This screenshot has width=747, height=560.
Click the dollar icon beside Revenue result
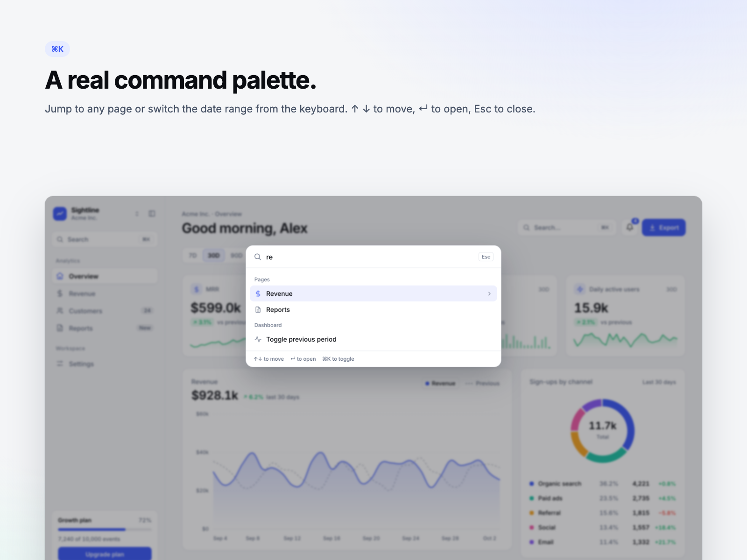pos(258,294)
